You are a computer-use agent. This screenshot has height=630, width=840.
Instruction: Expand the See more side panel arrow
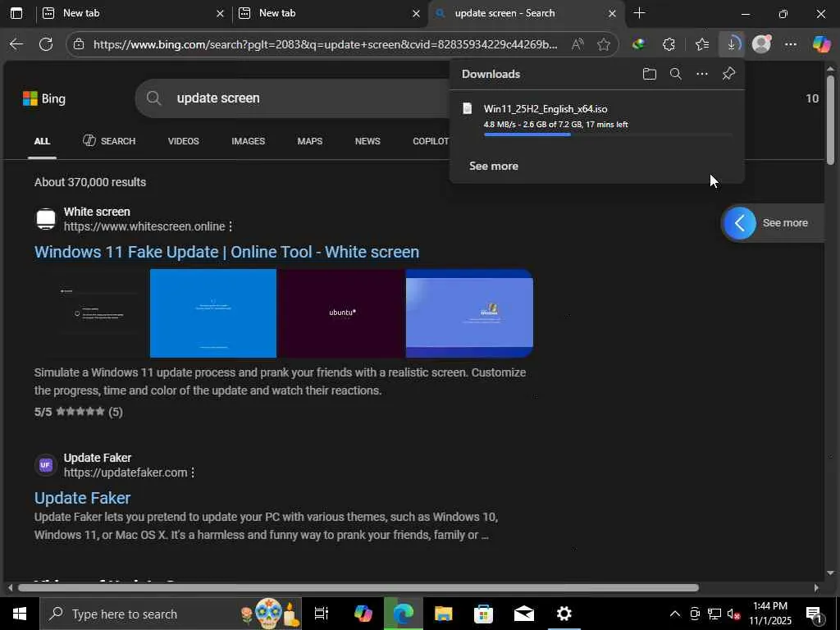click(x=740, y=223)
